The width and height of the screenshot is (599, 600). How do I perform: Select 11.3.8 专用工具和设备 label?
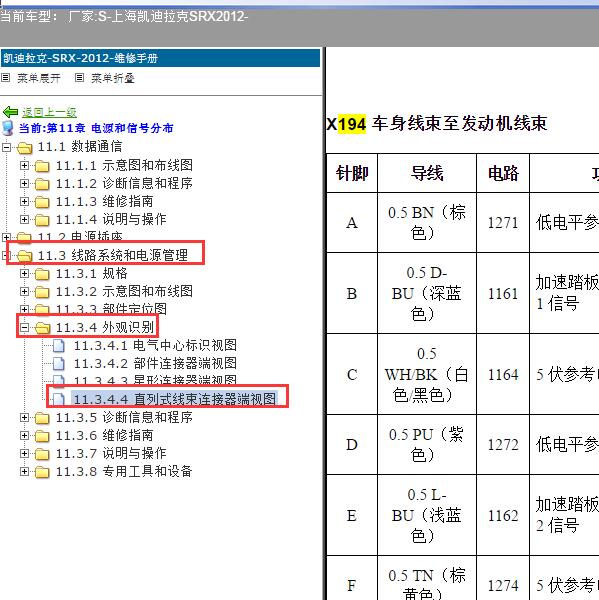pyautogui.click(x=124, y=471)
